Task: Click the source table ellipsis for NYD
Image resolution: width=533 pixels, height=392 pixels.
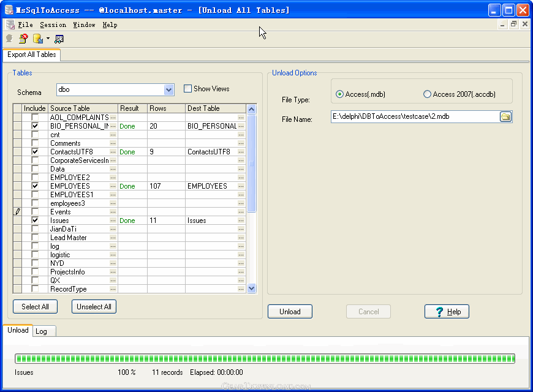Action: click(113, 263)
